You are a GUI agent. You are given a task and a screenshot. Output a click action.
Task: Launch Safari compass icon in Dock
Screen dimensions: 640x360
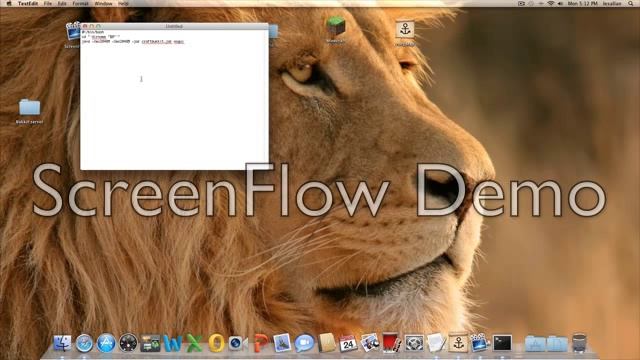(84, 343)
